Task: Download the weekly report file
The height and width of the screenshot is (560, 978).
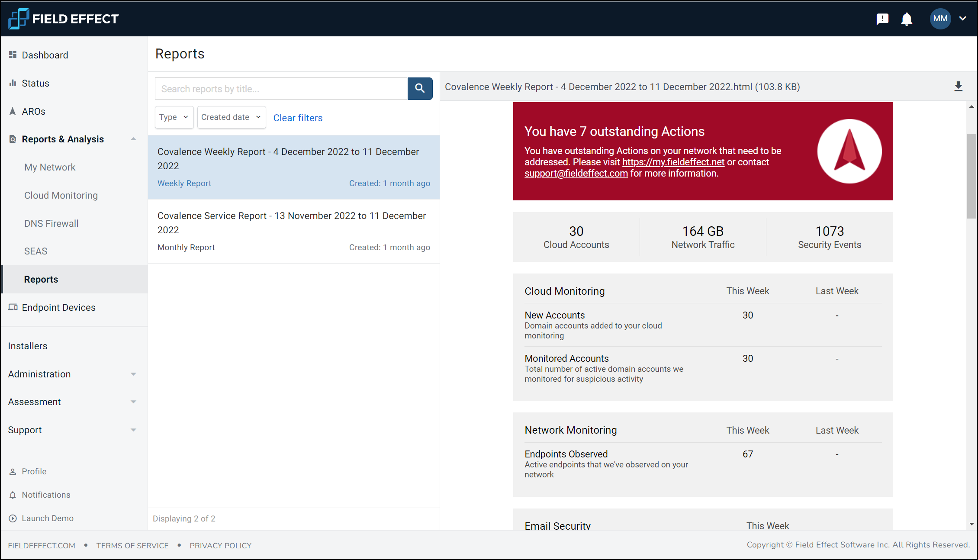Action: (958, 87)
